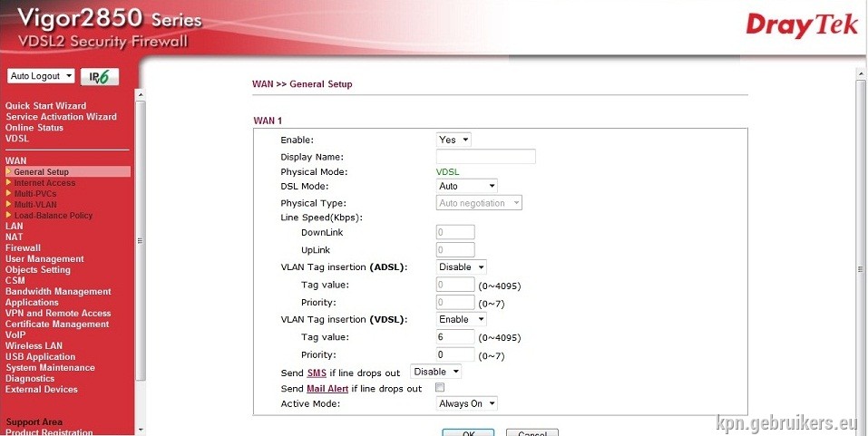Image resolution: width=868 pixels, height=436 pixels.
Task: Open Service Activation Wizard
Action: [x=61, y=117]
